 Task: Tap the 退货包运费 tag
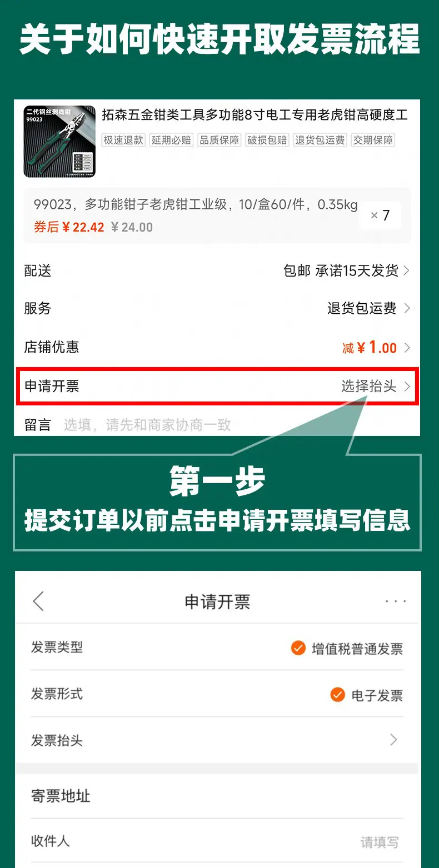(x=320, y=140)
